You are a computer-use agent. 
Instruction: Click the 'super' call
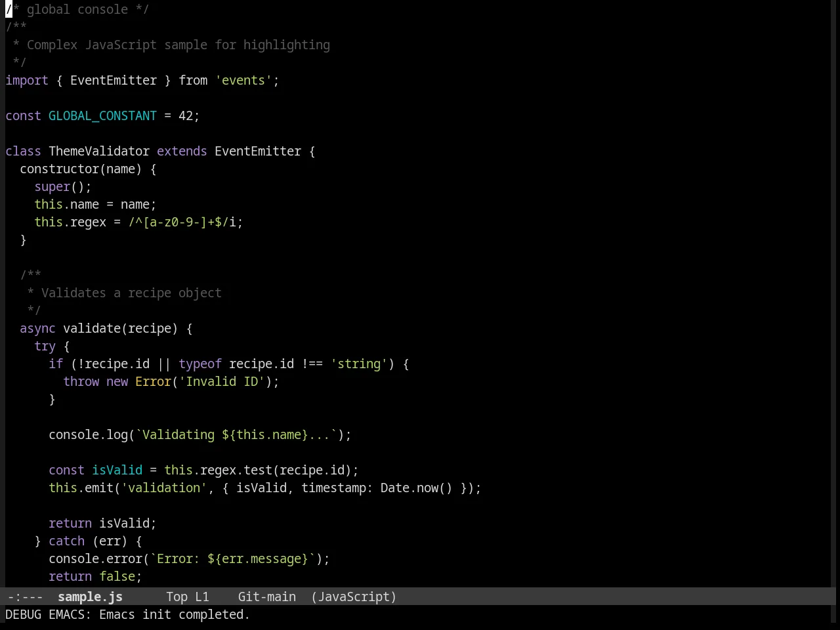point(52,186)
